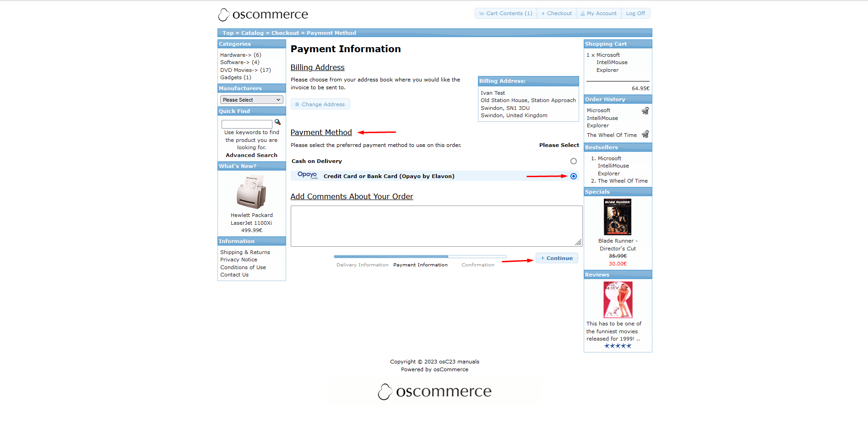
Task: Click the osCommerce logo in the header
Action: pyautogui.click(x=263, y=15)
